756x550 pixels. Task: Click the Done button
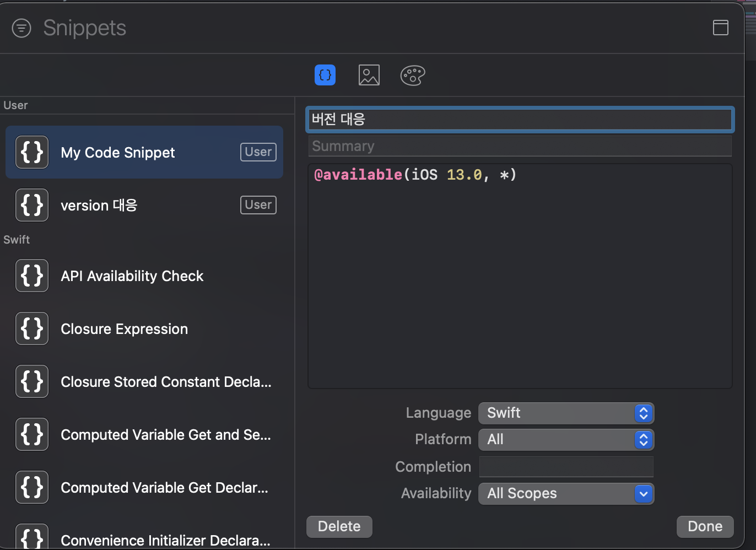click(x=705, y=526)
